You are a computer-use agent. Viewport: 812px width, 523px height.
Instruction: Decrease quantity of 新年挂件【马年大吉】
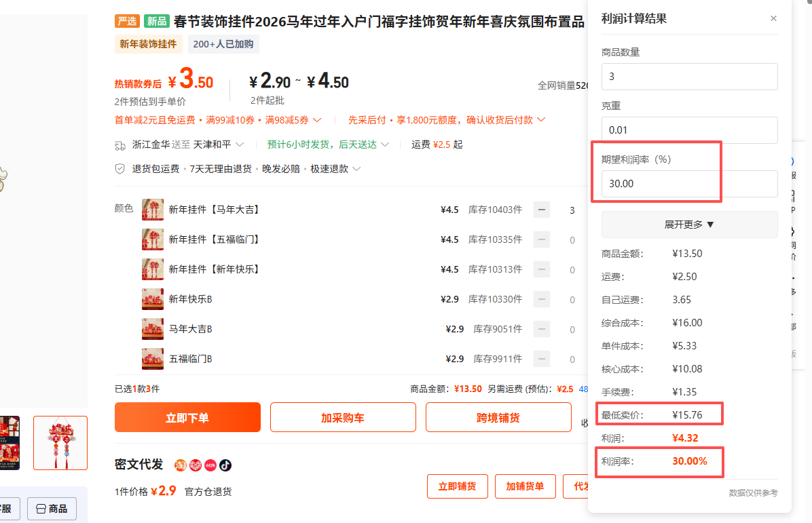541,210
